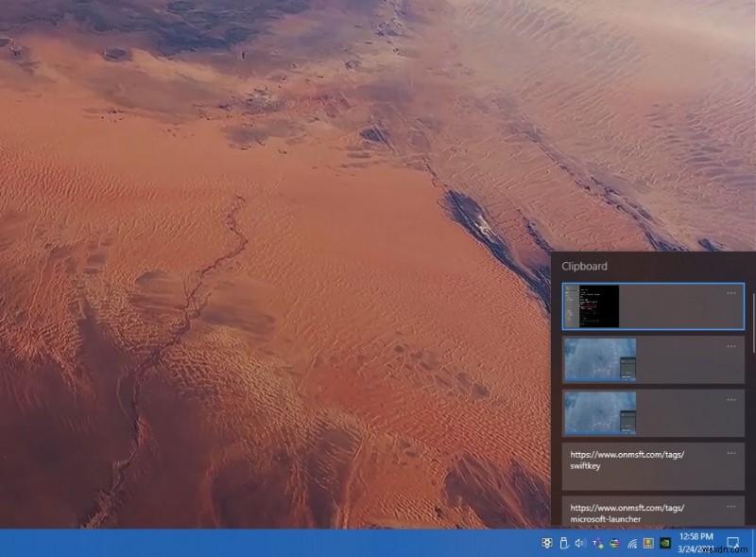756x557 pixels.
Task: Paste the microsoft-launcher URL from clipboard
Action: [633, 515]
